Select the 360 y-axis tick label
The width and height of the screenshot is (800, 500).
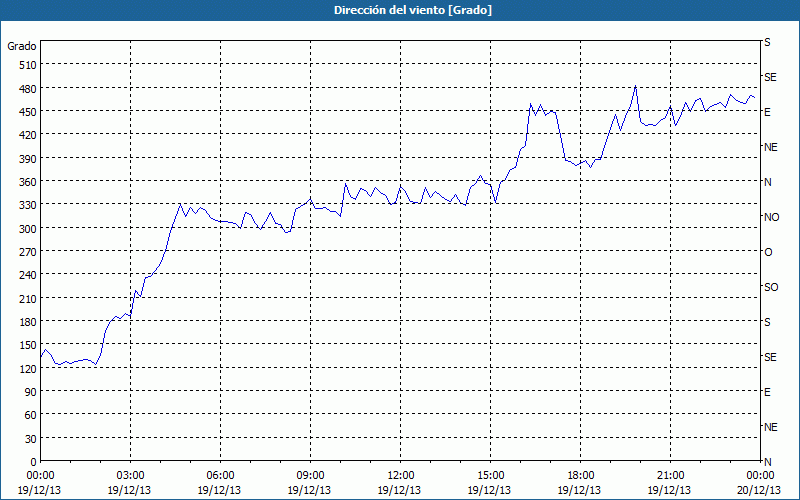pos(28,183)
